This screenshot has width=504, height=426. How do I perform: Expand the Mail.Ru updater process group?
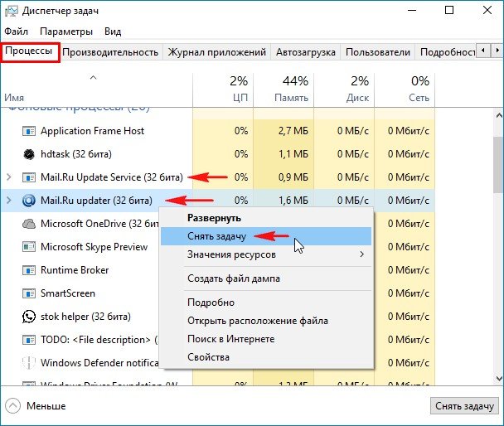point(9,201)
